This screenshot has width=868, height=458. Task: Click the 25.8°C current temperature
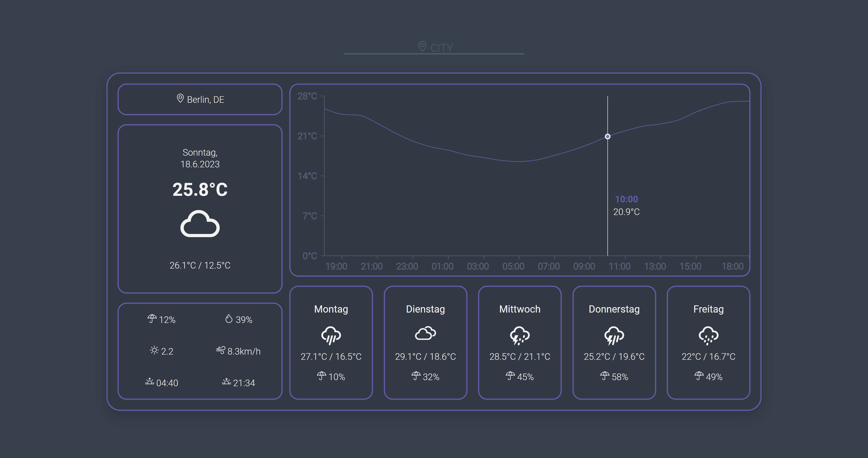[200, 190]
